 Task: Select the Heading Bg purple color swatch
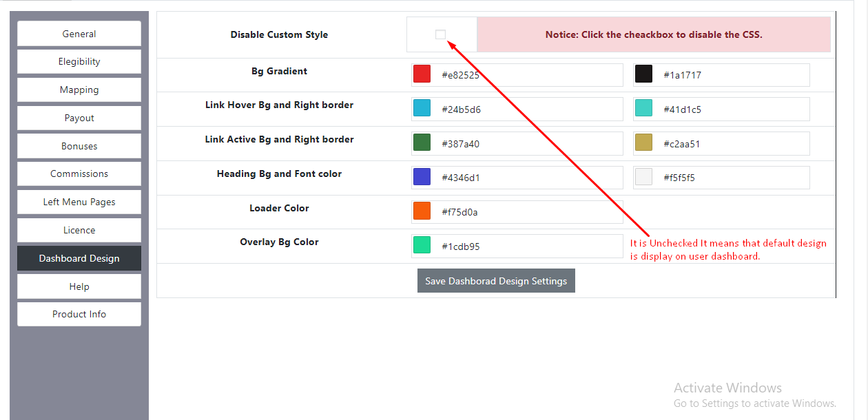(x=422, y=176)
